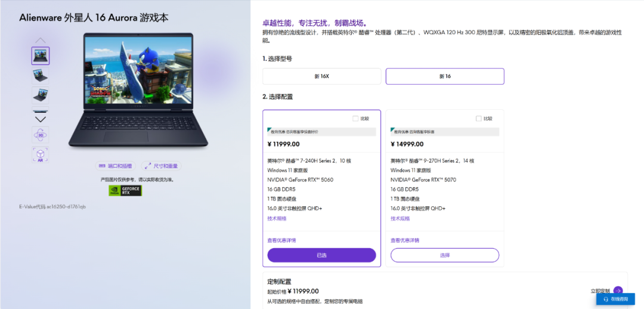Click 已选 button on RTX 5060 card

coord(321,255)
